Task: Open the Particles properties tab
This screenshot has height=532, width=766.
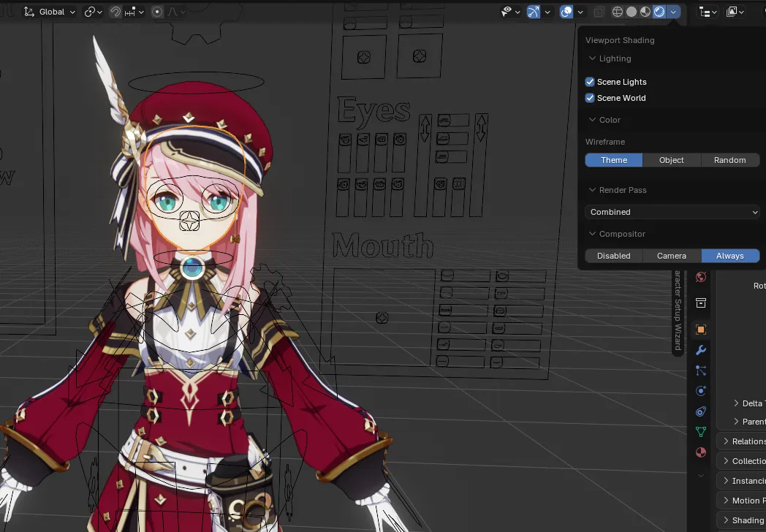Action: point(700,370)
